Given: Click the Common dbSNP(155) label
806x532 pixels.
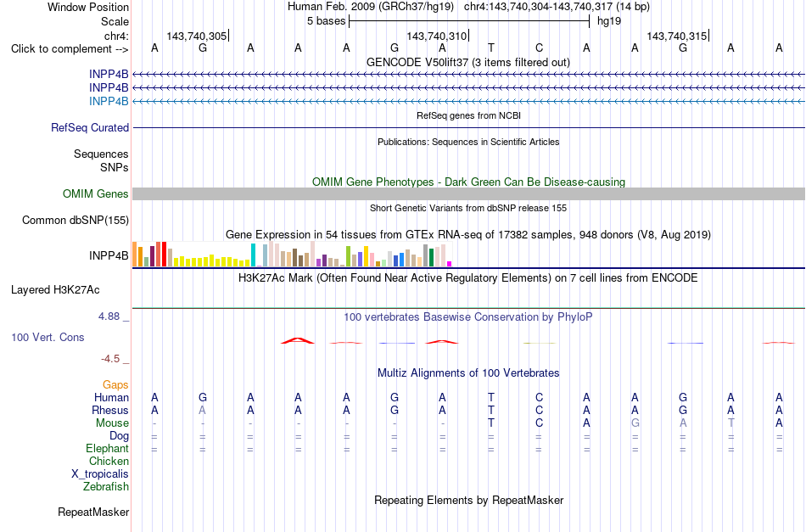Looking at the screenshot, I should click(76, 220).
